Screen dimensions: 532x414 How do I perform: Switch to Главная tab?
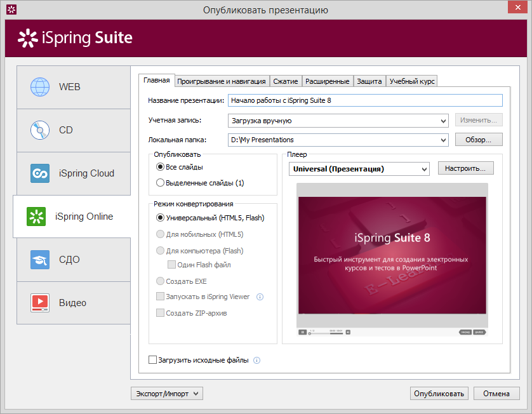click(x=157, y=81)
